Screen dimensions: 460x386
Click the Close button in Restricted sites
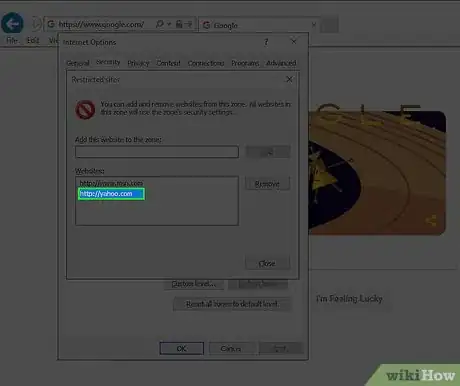pos(267,263)
